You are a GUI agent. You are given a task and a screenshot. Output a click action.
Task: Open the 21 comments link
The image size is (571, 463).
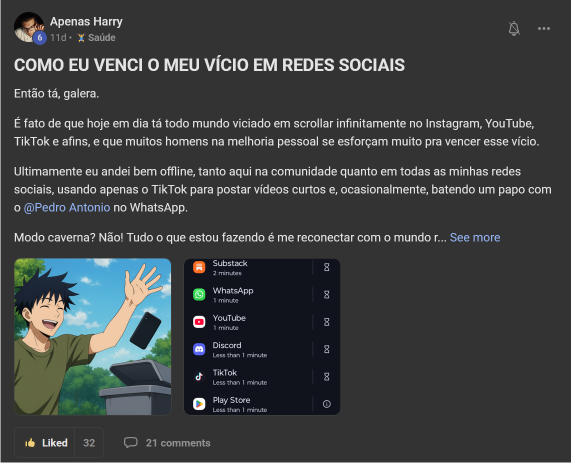click(178, 443)
